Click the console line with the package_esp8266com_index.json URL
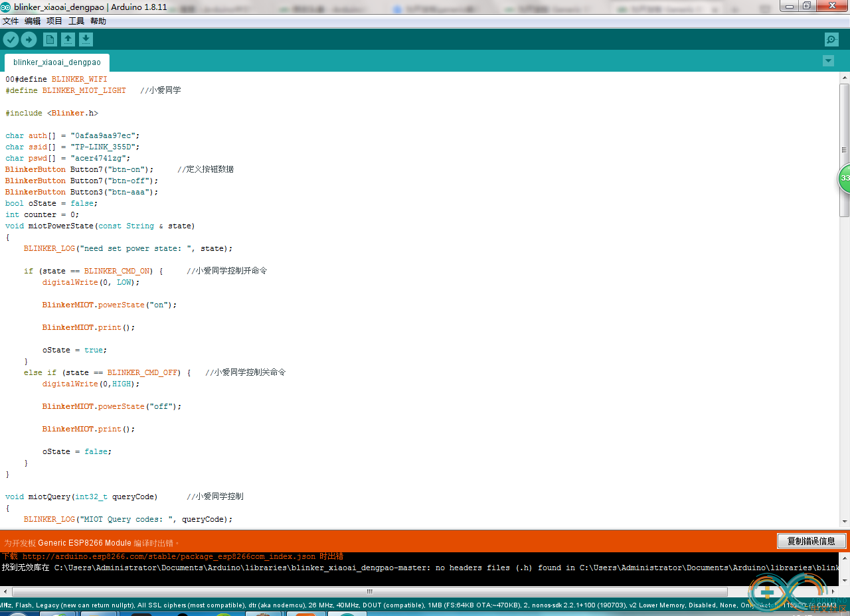Screen dimensions: 850x616 tap(173, 556)
